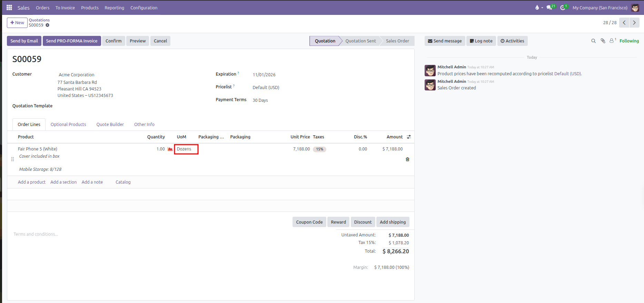Image resolution: width=644 pixels, height=303 pixels.
Task: Open the To Invoice menu
Action: (65, 8)
